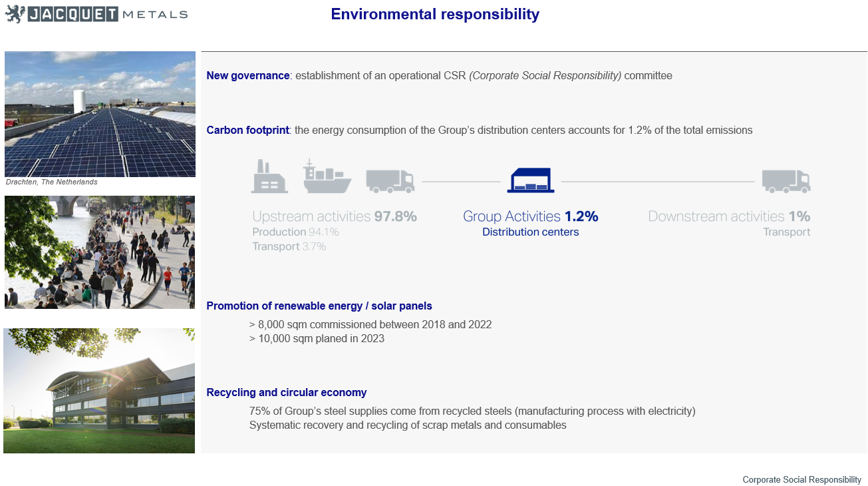Click the downstream transport truck icon
This screenshot has width=868, height=486.
[786, 181]
